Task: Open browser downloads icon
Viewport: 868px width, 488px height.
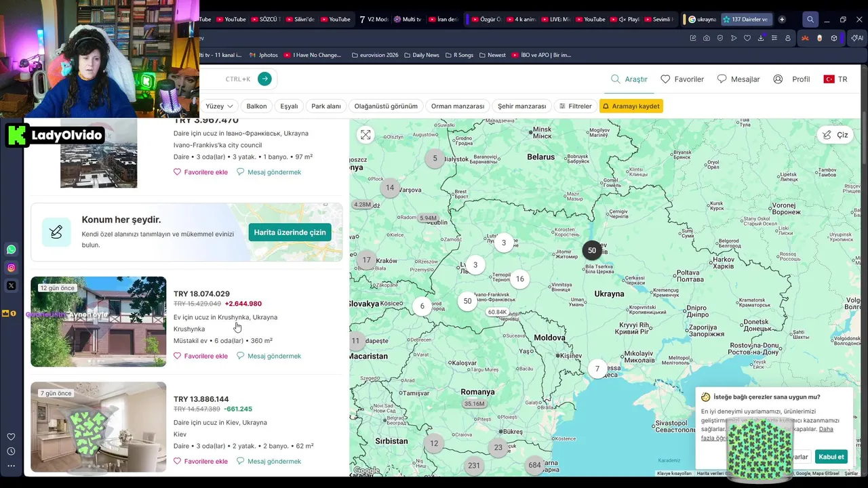Action: (x=761, y=38)
